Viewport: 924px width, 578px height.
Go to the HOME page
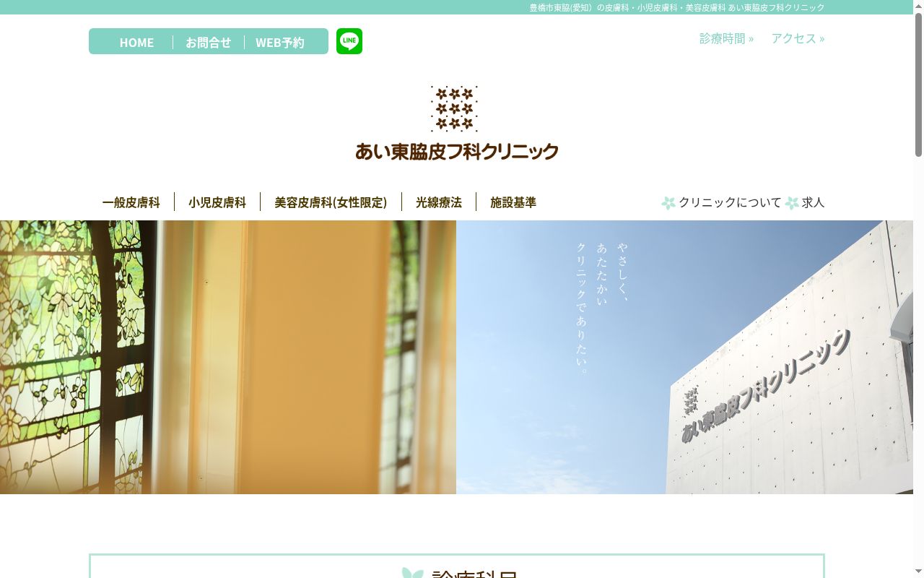click(136, 42)
